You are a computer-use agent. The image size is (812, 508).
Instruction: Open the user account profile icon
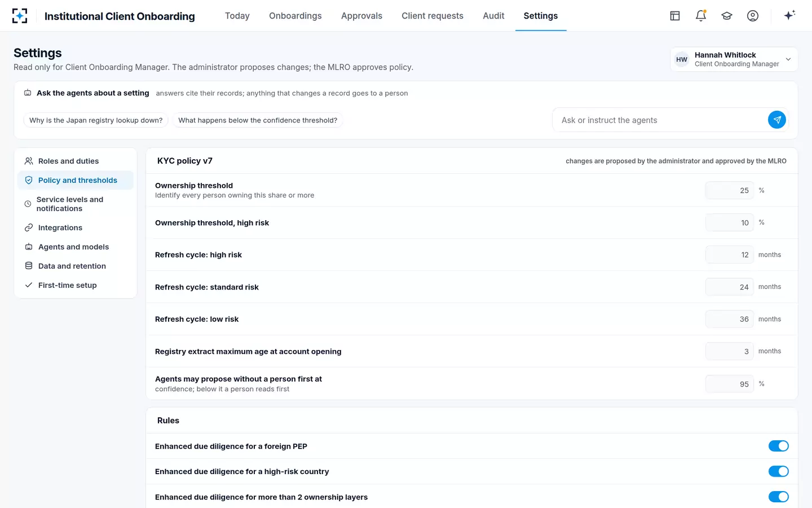click(753, 16)
